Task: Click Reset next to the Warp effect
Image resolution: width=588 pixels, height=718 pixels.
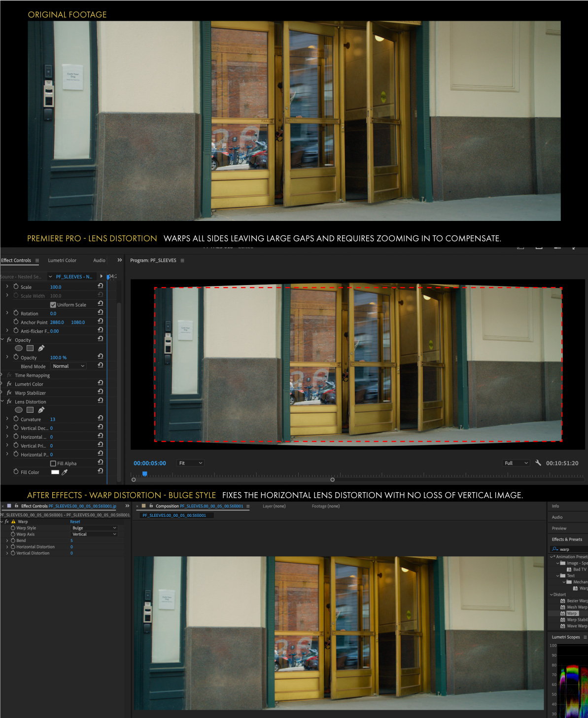Action: click(75, 522)
